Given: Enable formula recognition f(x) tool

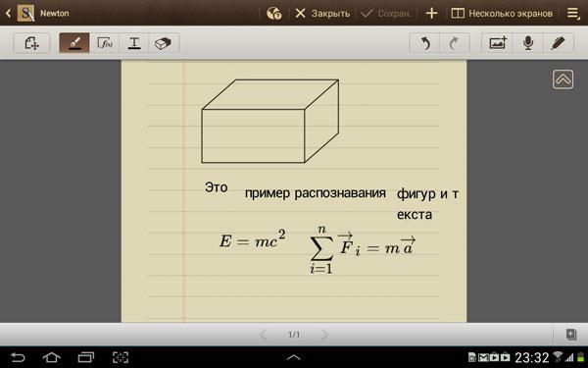Looking at the screenshot, I should (105, 43).
